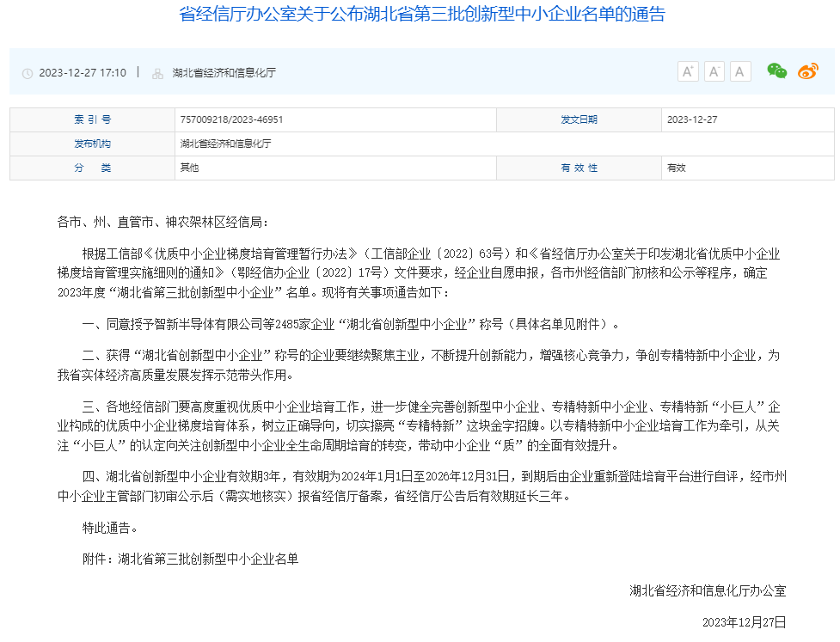
Task: Select the 有效性 label cell
Action: pyautogui.click(x=579, y=168)
